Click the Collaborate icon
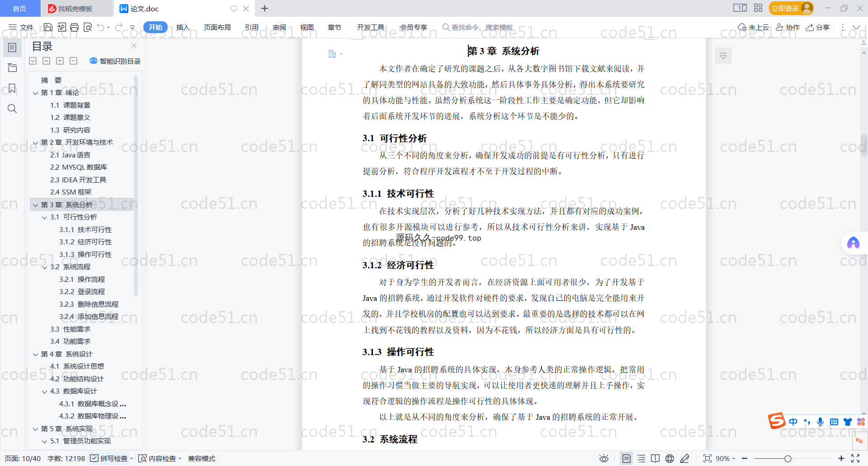 point(788,27)
